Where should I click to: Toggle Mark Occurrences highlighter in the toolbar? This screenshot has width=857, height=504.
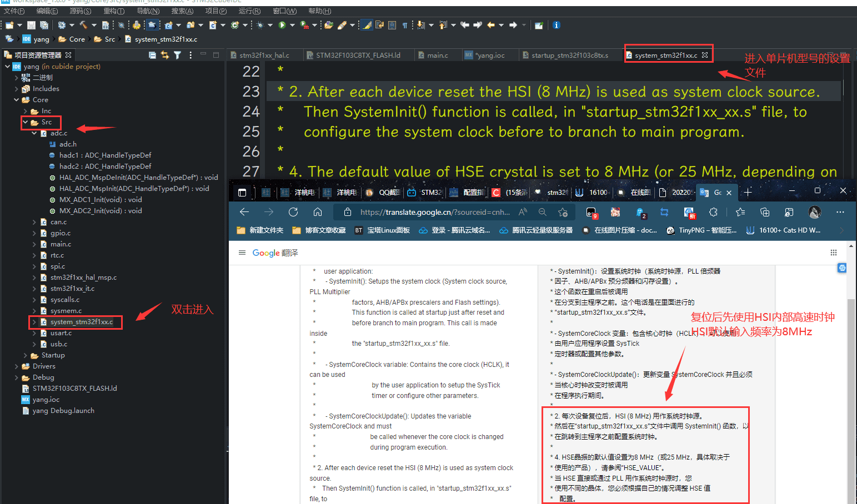click(x=367, y=25)
